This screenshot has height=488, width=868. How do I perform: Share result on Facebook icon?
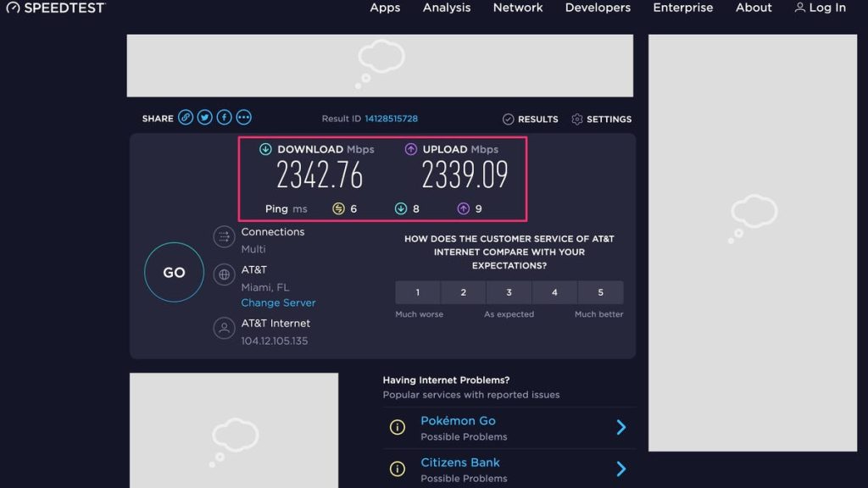(224, 118)
